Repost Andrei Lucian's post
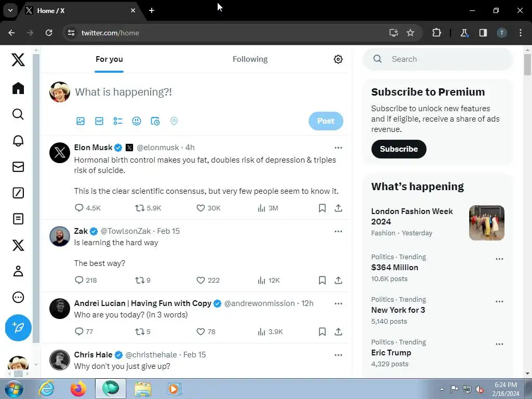532x399 pixels. point(140,331)
